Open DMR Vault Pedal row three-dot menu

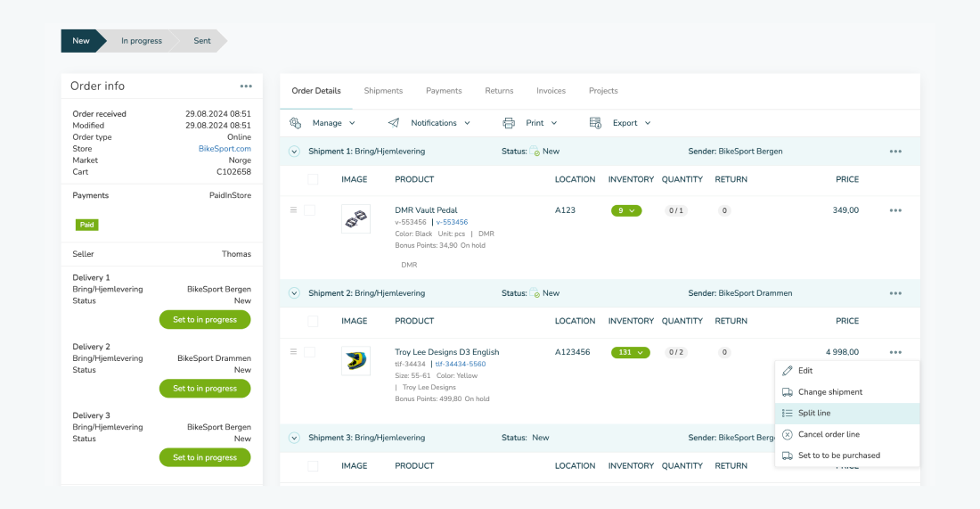[x=895, y=210]
